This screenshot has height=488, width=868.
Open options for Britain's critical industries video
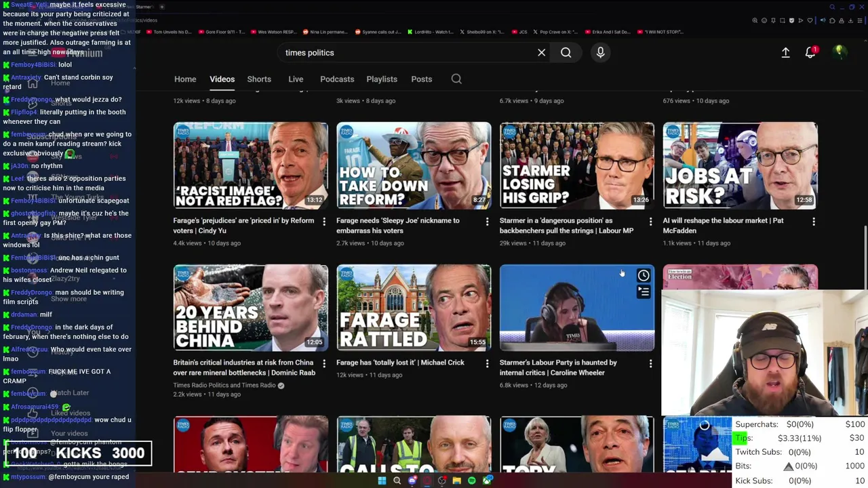[323, 364]
